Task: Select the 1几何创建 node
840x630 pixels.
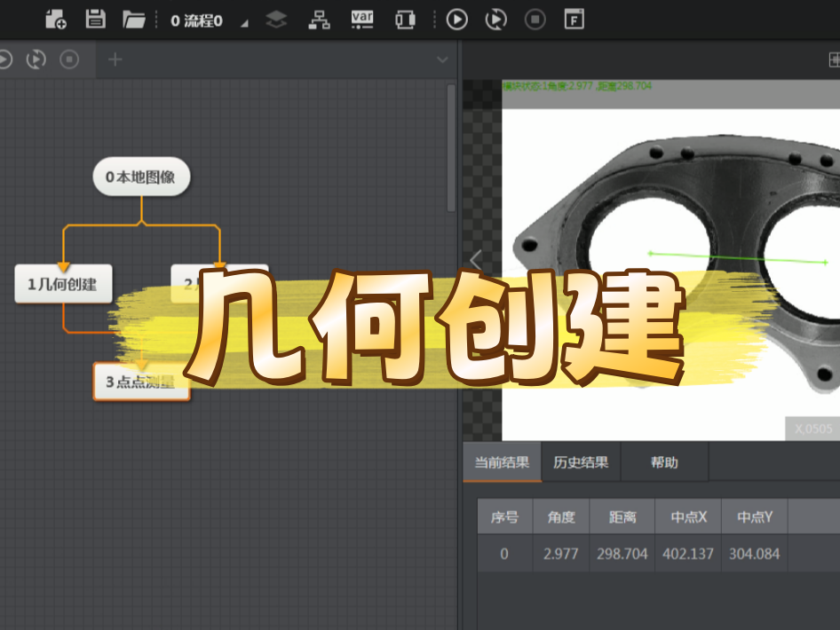Action: tap(63, 284)
